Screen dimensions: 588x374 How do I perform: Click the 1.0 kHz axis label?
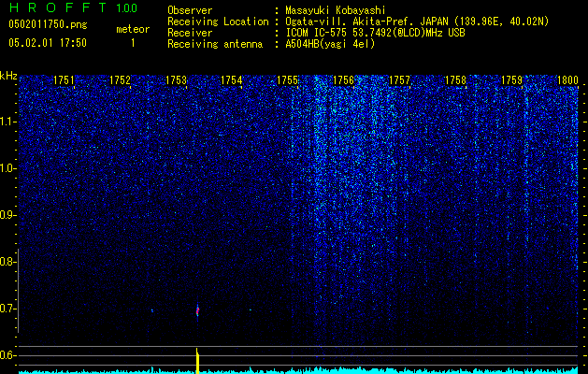click(7, 168)
